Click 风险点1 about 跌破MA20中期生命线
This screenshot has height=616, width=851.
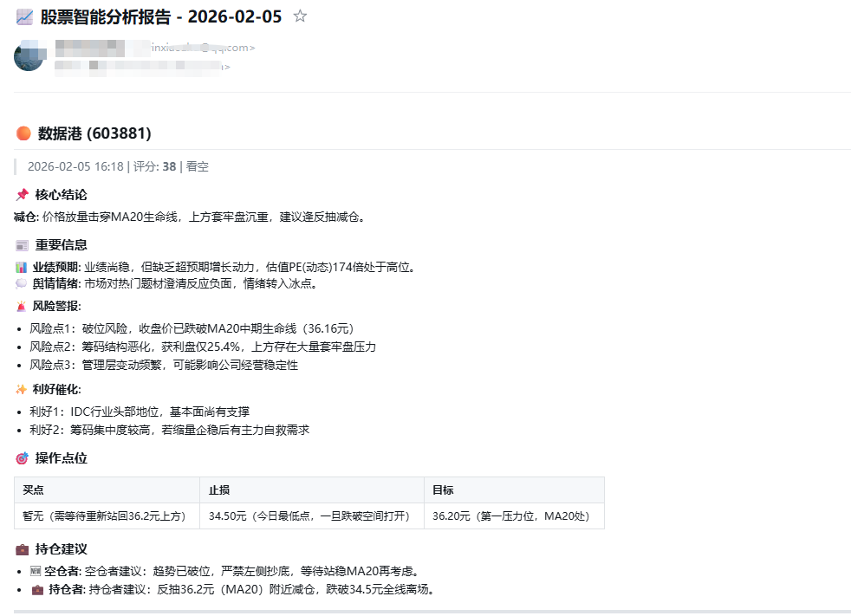(x=192, y=328)
